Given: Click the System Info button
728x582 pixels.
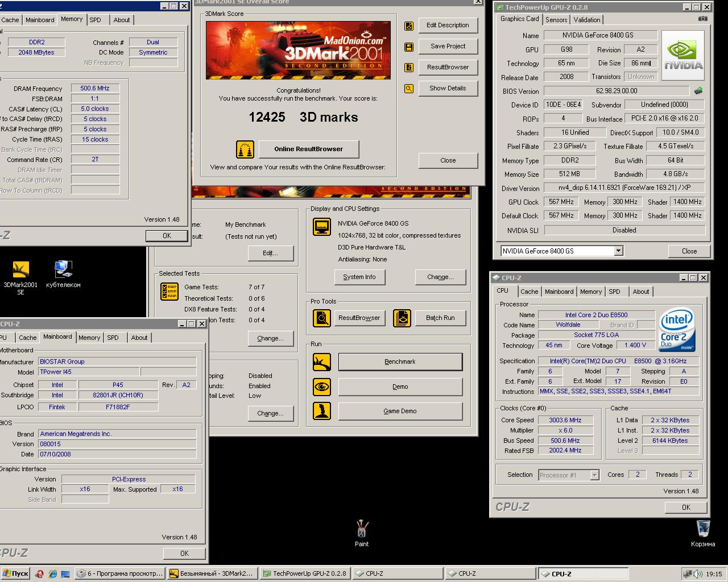Looking at the screenshot, I should tap(359, 277).
